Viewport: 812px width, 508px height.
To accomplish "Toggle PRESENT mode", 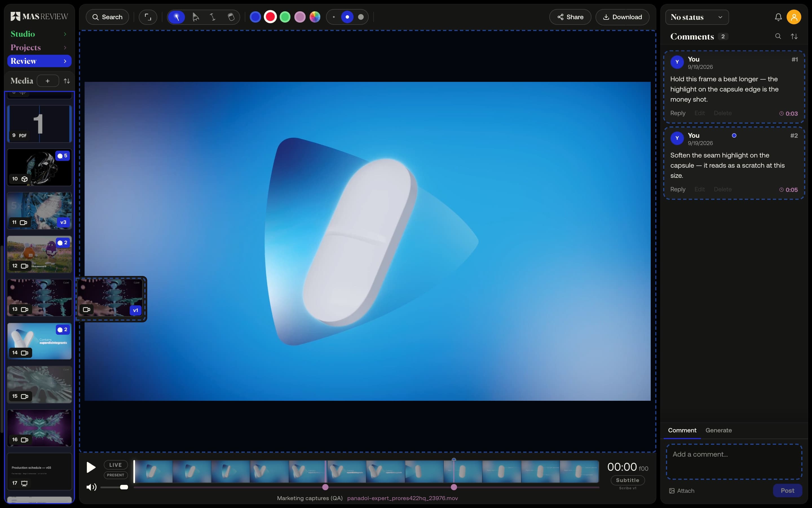I will [x=115, y=475].
